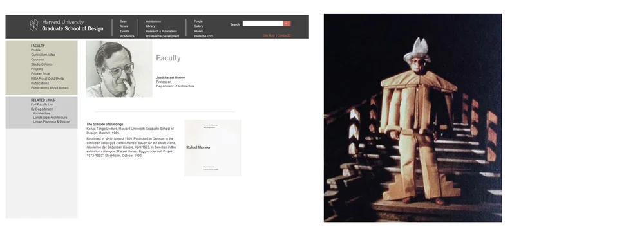Open the People menu item

tap(198, 21)
